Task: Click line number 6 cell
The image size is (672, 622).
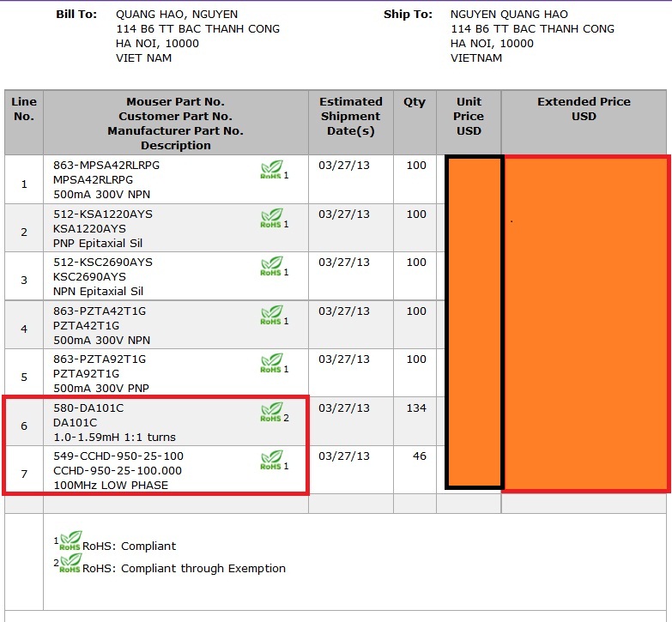Action: [x=24, y=426]
